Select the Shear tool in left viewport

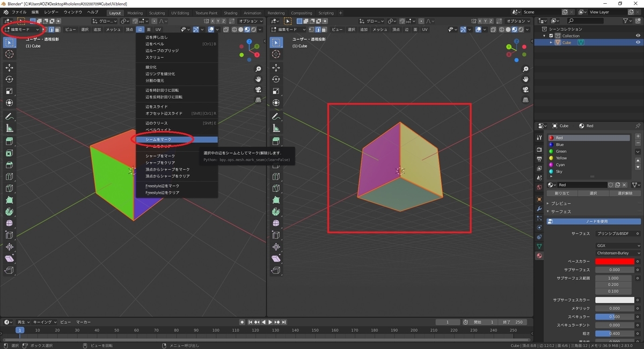tap(9, 259)
